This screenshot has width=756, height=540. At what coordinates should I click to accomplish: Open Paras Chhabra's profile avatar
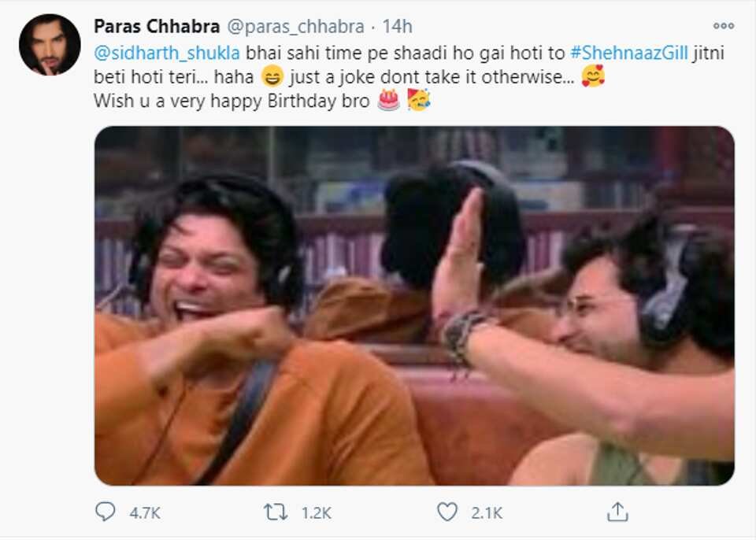tap(50, 44)
